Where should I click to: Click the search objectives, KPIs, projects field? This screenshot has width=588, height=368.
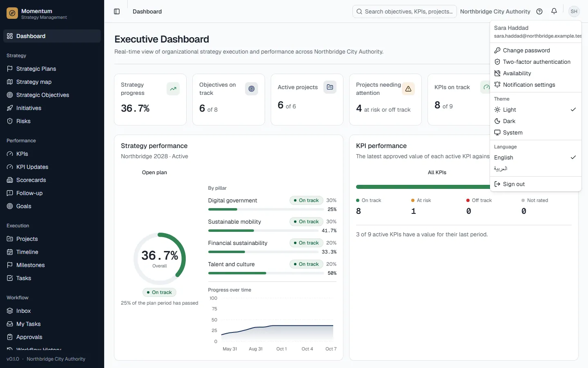coord(404,11)
